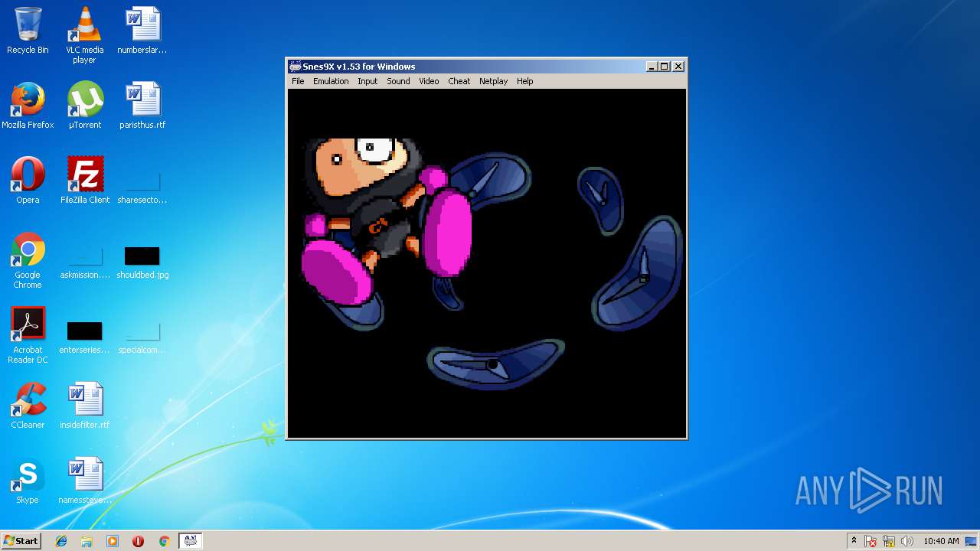The image size is (980, 551).
Task: Open the Netplay menu
Action: pos(493,81)
